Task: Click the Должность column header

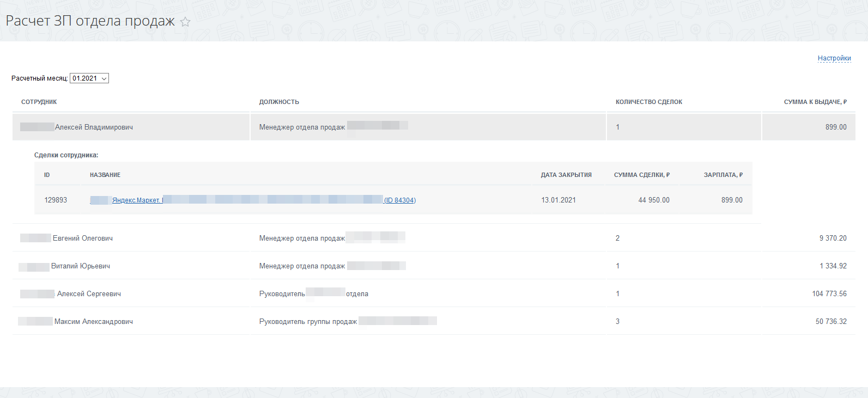Action: 279,102
